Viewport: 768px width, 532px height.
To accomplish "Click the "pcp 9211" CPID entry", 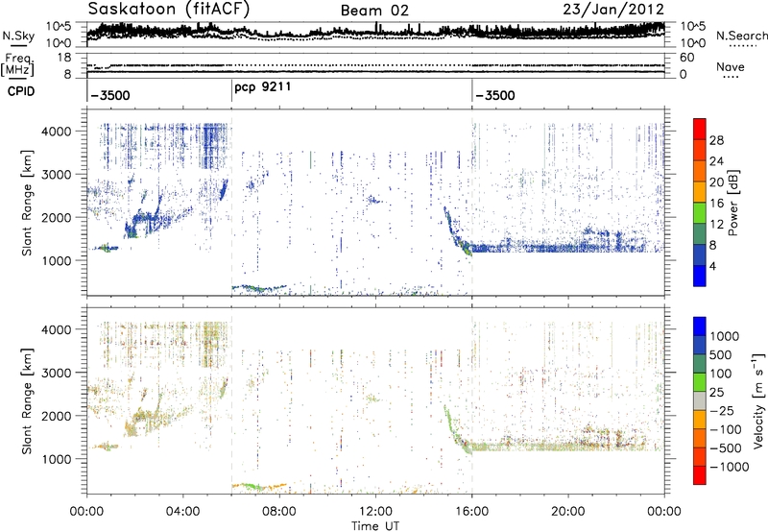I will pyautogui.click(x=262, y=87).
